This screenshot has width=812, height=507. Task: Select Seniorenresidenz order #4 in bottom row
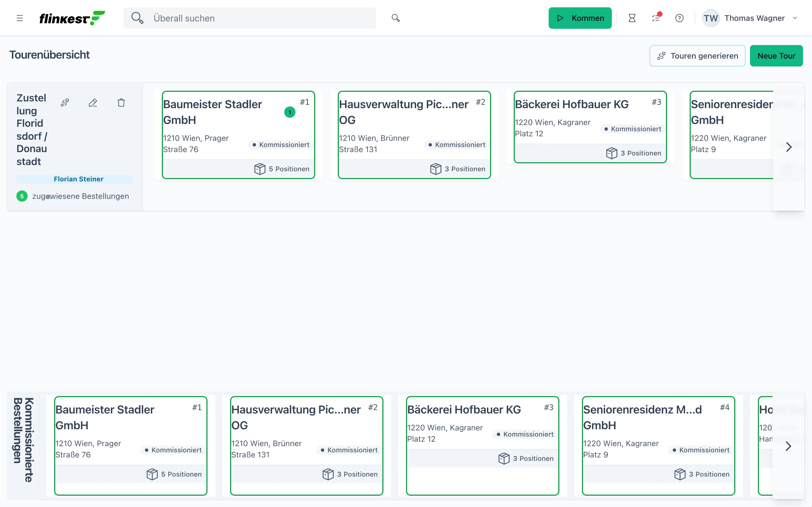pyautogui.click(x=658, y=446)
